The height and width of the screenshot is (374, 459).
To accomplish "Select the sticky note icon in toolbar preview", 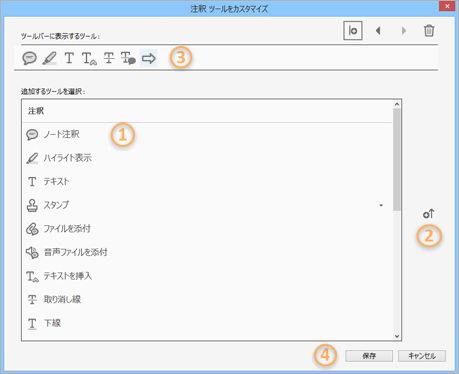I will point(29,58).
